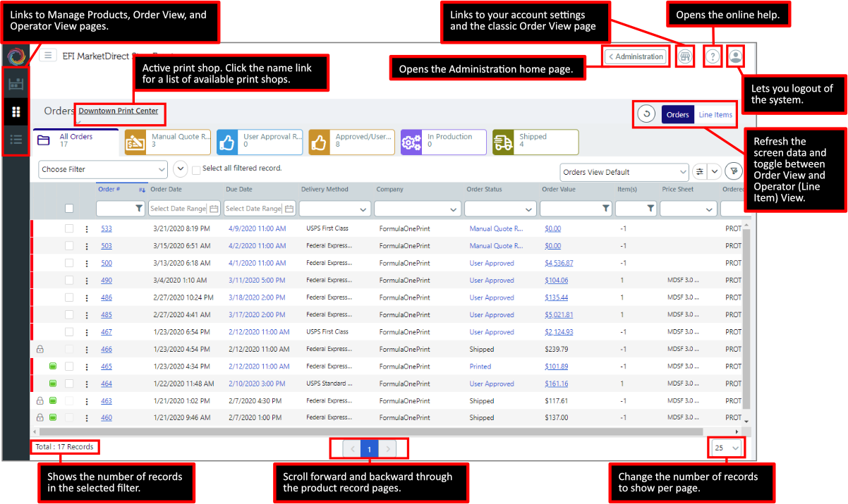Enable Select all filtered record checkbox

[x=196, y=169]
